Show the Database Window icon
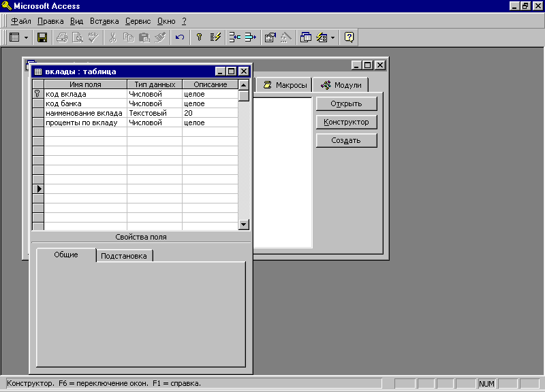Viewport: 545px width, 392px height. pyautogui.click(x=305, y=37)
